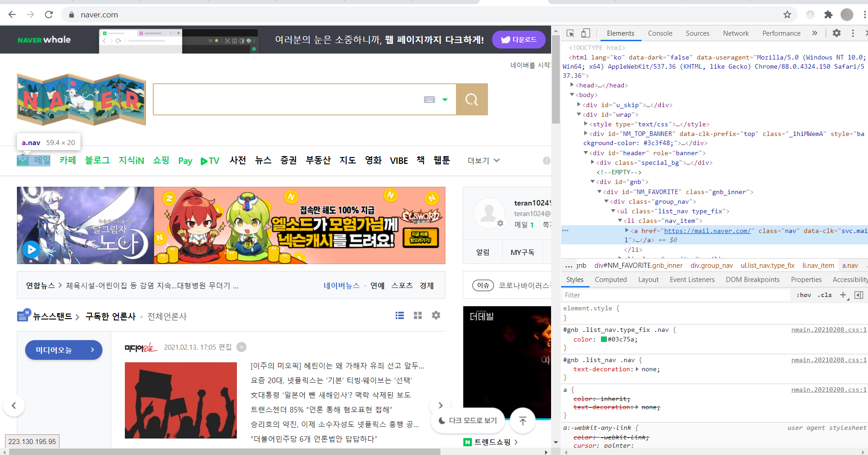Open newsstand settings gear
This screenshot has width=868, height=455.
click(436, 315)
